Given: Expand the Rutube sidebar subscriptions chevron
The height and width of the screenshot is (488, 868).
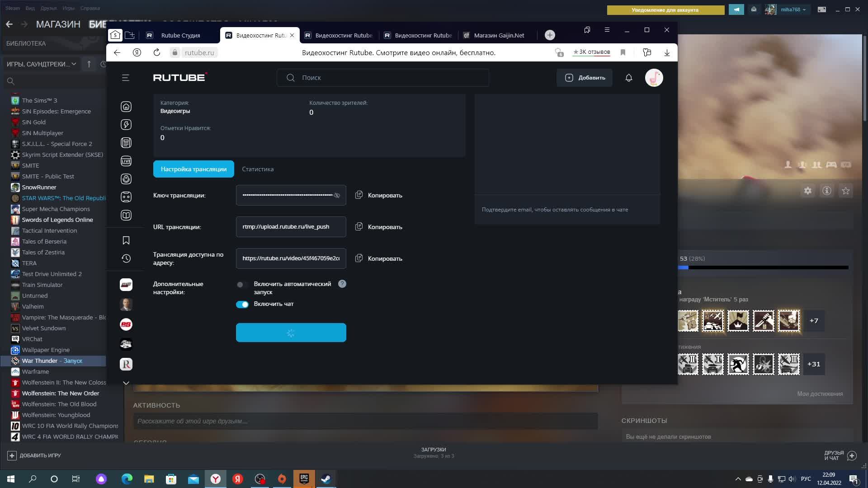Looking at the screenshot, I should pyautogui.click(x=126, y=383).
